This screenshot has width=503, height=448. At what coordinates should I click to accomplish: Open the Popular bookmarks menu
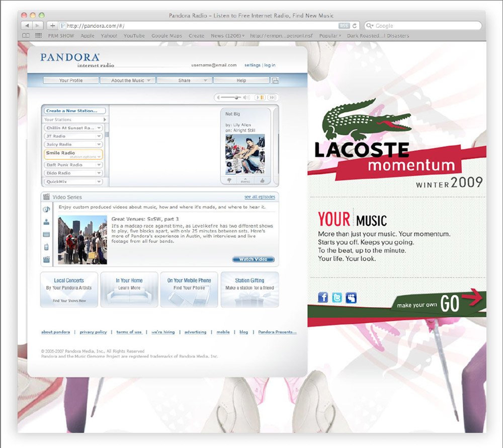pos(330,36)
